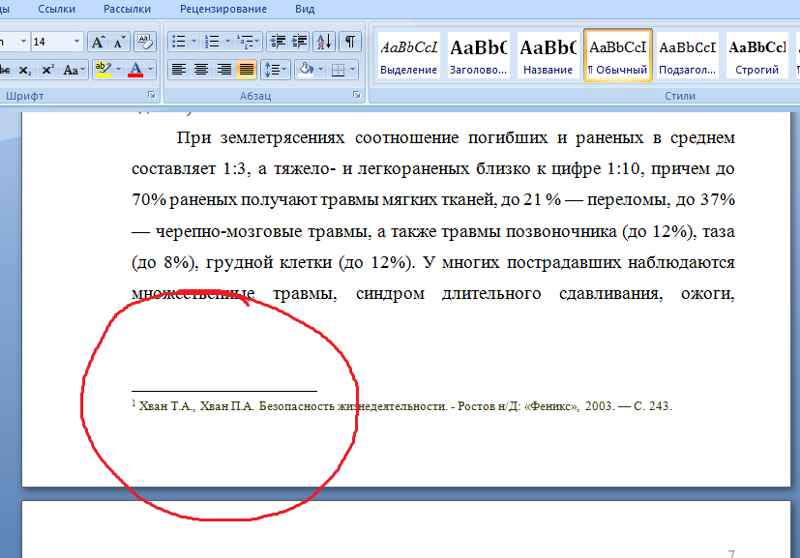This screenshot has width=800, height=558.
Task: Open the bullet list style dropdown
Action: pyautogui.click(x=194, y=42)
